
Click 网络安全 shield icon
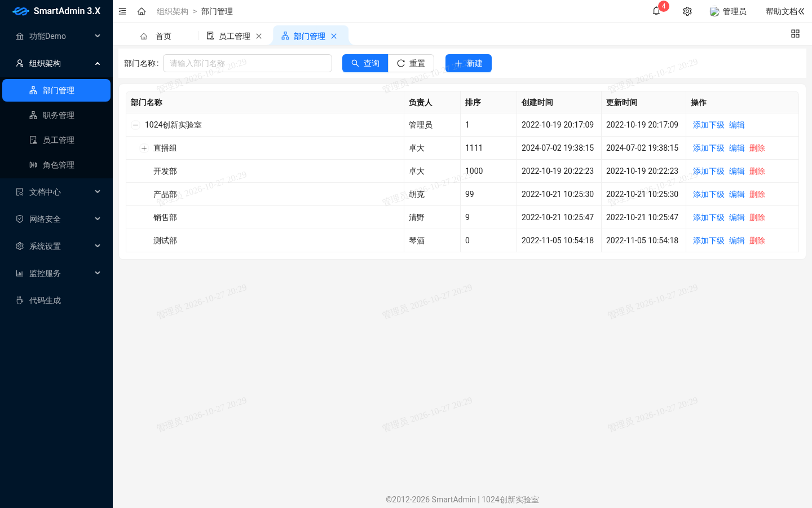pos(20,219)
